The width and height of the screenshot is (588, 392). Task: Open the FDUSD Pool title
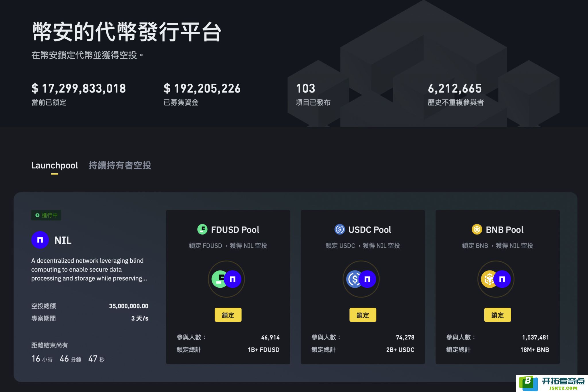pyautogui.click(x=235, y=230)
